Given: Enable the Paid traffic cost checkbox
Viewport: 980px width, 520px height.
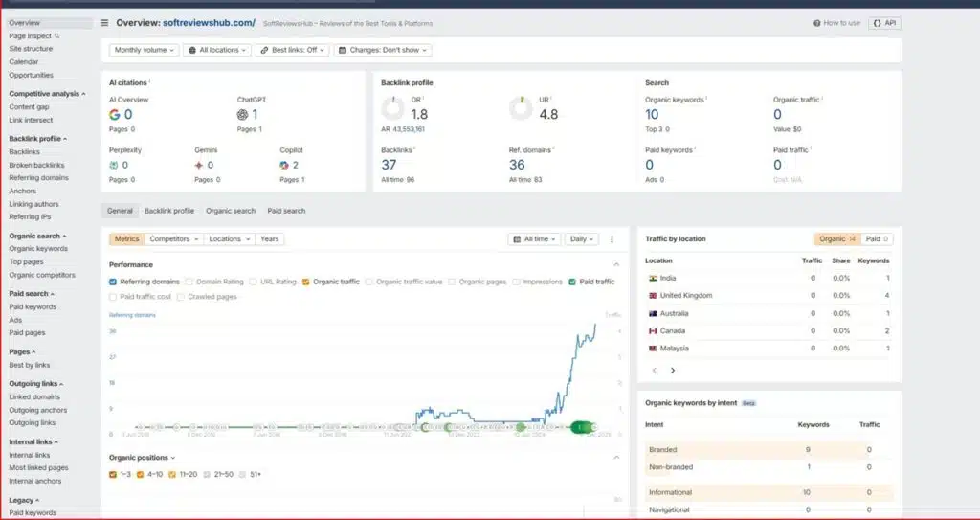Looking at the screenshot, I should (x=113, y=297).
